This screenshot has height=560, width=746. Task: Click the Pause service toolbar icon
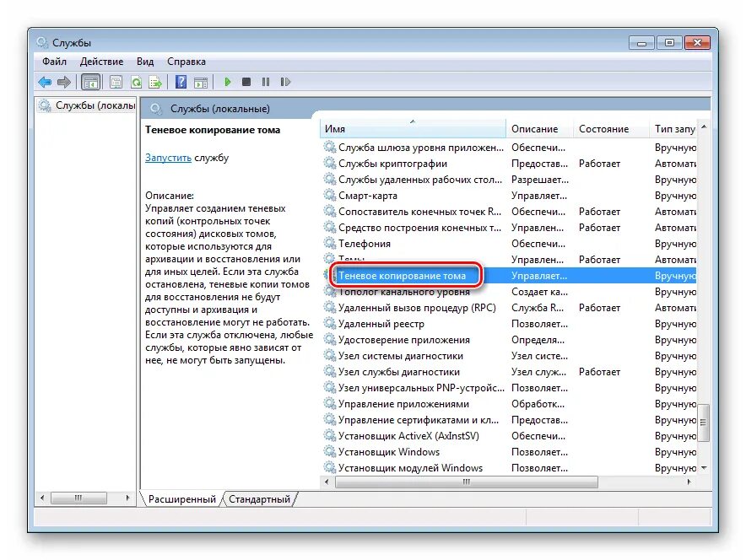[x=266, y=82]
